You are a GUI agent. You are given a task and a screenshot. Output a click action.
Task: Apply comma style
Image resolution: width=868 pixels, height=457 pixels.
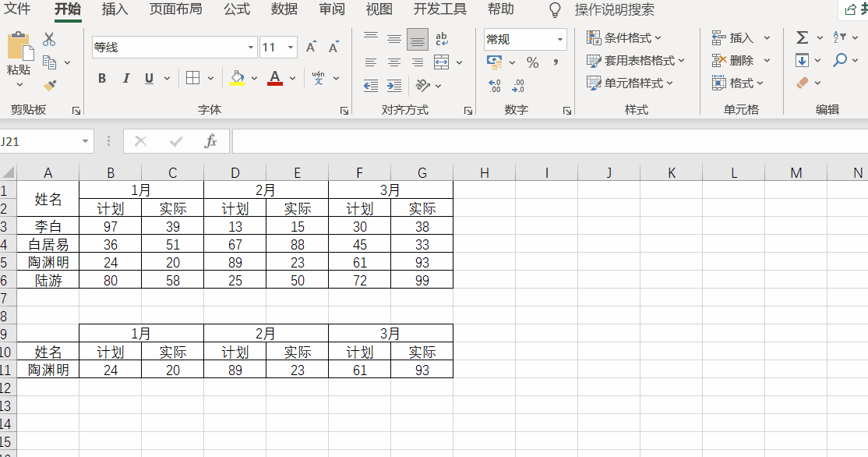[556, 62]
